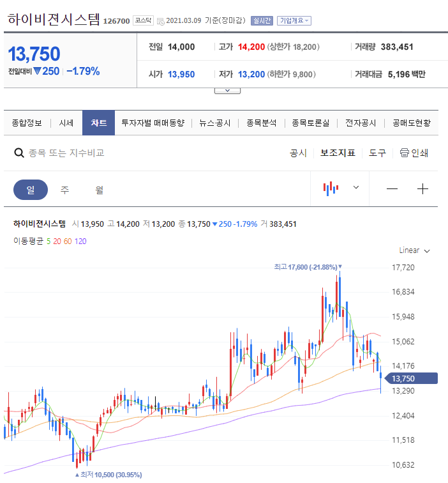
Task: Click the 최고 17,600 high marker
Action: pos(308,267)
